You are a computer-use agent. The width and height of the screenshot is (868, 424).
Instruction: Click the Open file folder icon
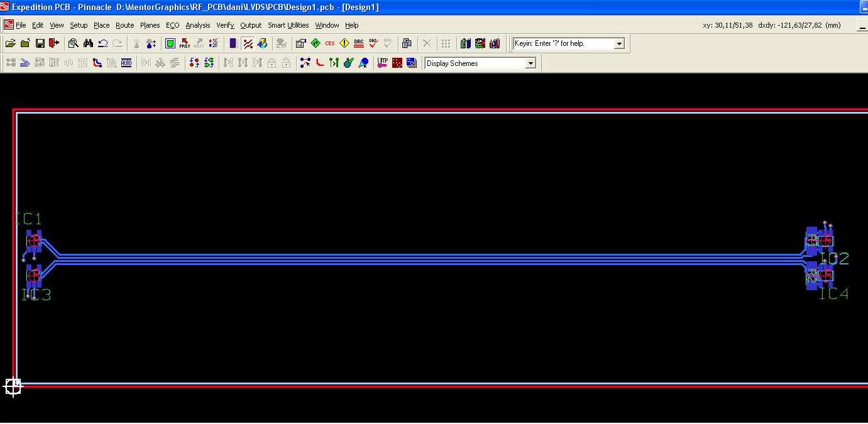(10, 43)
